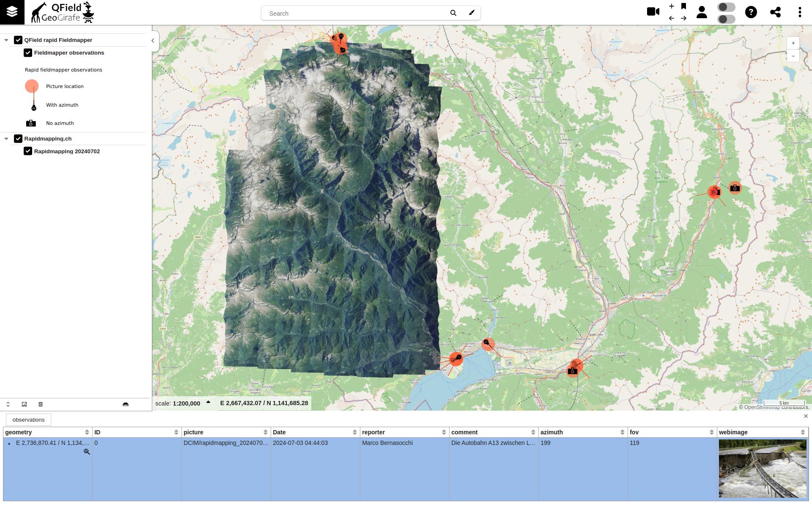Open the user account icon
812x508 pixels.
[702, 12]
